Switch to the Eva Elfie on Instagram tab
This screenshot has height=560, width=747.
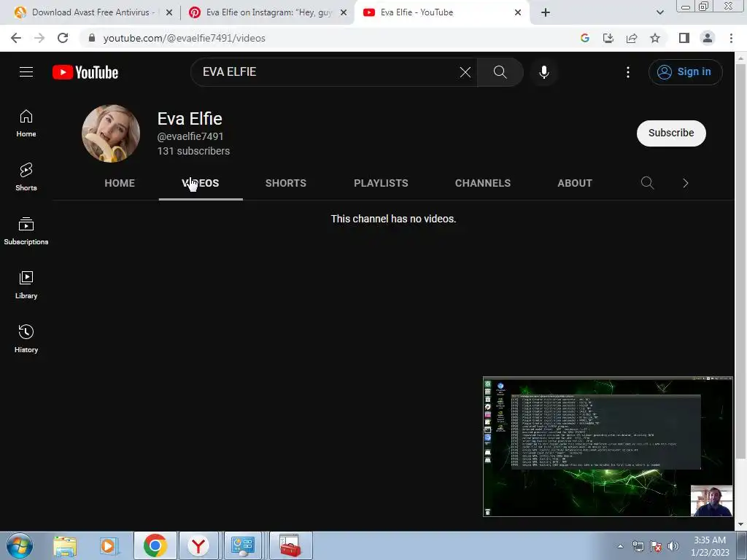tap(268, 12)
